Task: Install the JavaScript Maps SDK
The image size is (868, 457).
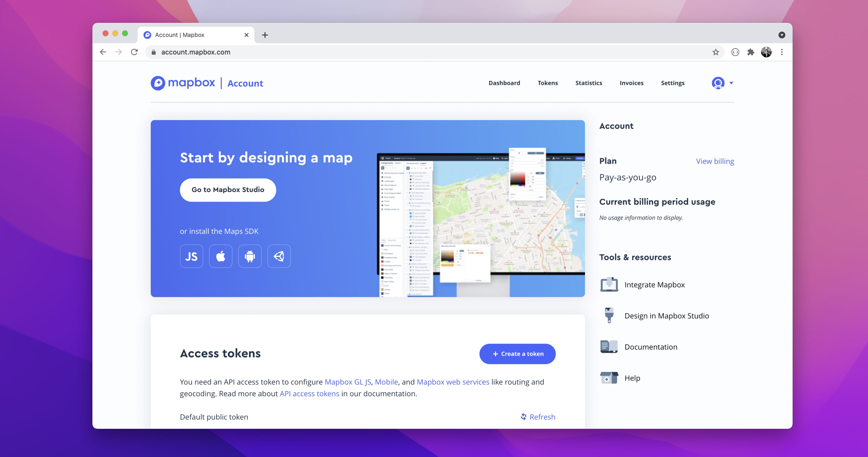Action: 191,256
